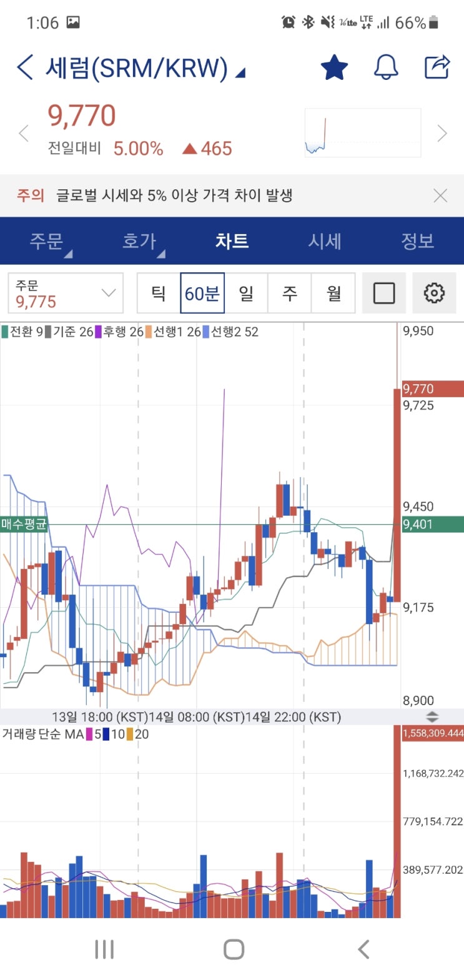Tap the Bluetooth status icon
Screen dimensions: 464x980
[308, 22]
